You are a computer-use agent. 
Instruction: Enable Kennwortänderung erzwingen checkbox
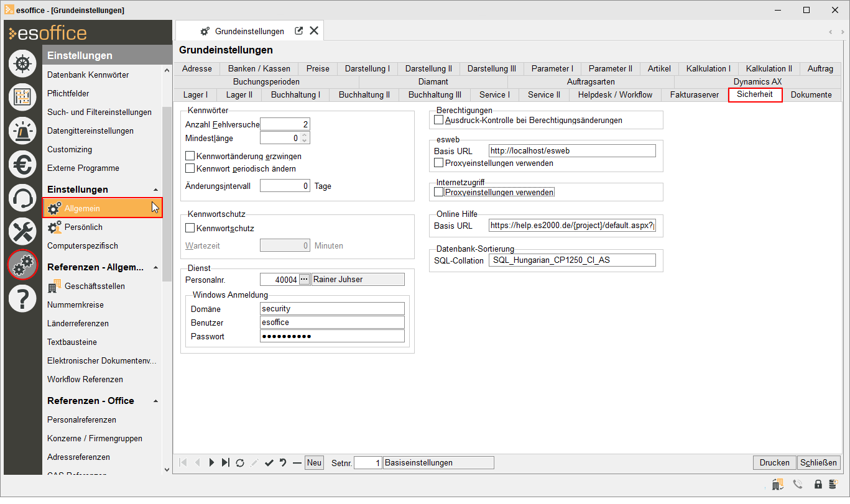pos(190,156)
